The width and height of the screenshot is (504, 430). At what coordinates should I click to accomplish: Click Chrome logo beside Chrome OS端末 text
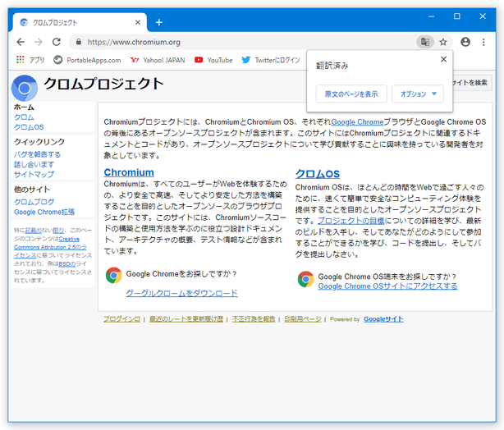coord(305,279)
